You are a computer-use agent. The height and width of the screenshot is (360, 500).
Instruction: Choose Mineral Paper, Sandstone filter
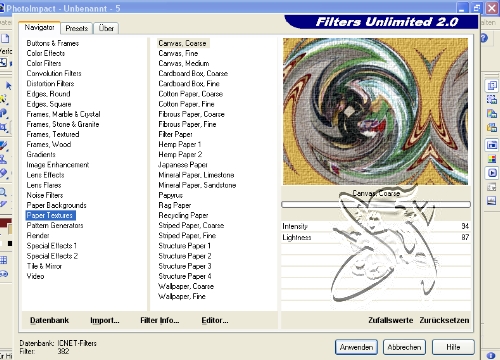[x=197, y=185]
